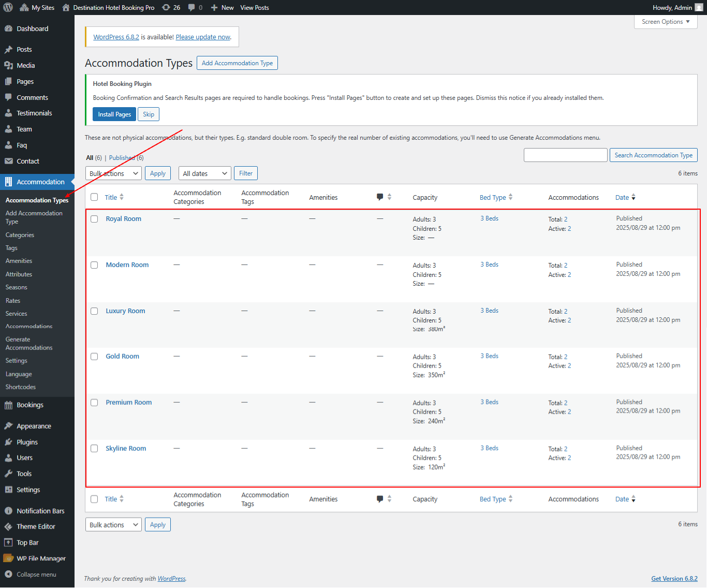Expand Screen Options panel

(666, 22)
